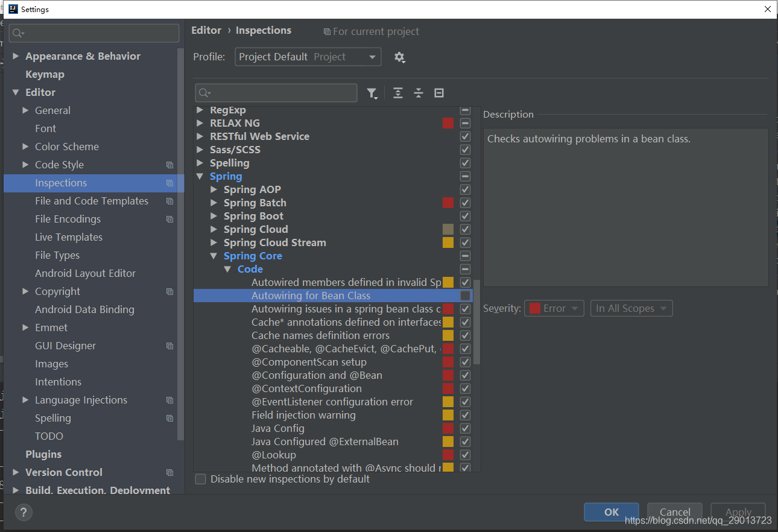Toggle the Java Config checkbox
This screenshot has height=532, width=778.
coord(465,428)
